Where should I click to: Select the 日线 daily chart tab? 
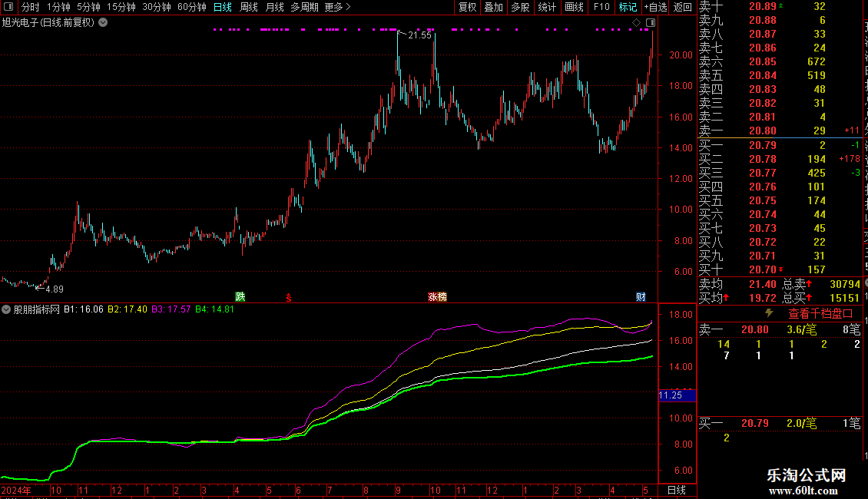(x=223, y=7)
